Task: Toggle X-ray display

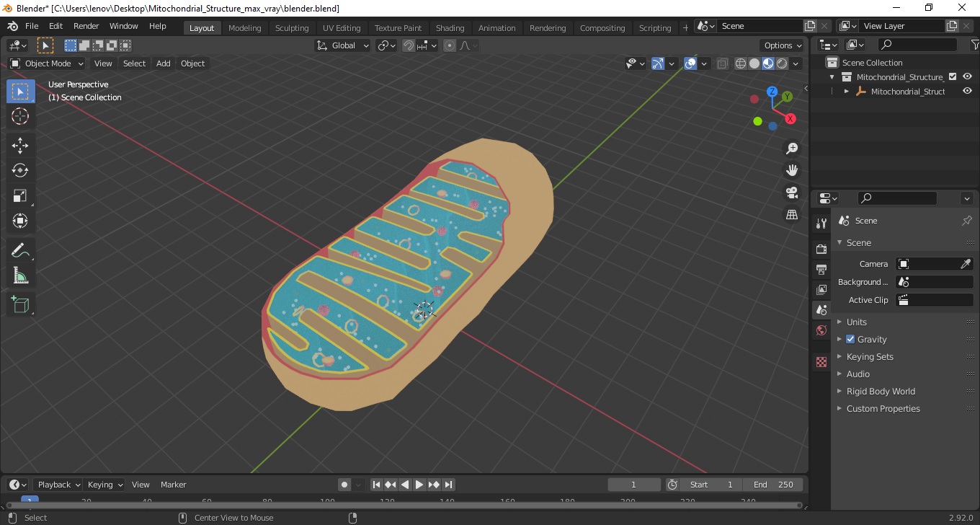Action: [x=722, y=63]
